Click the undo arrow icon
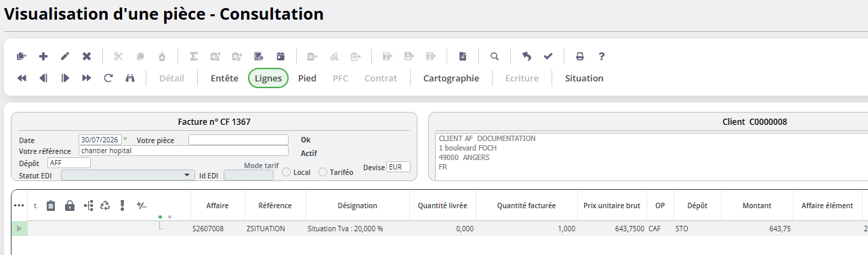Screen dimensions: 868x255 (x=526, y=56)
